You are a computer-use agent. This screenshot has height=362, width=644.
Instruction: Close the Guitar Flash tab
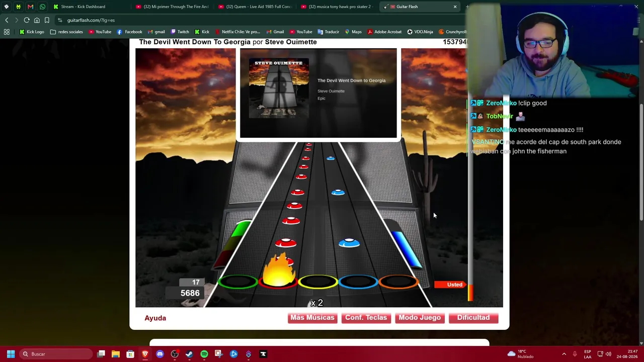click(455, 7)
